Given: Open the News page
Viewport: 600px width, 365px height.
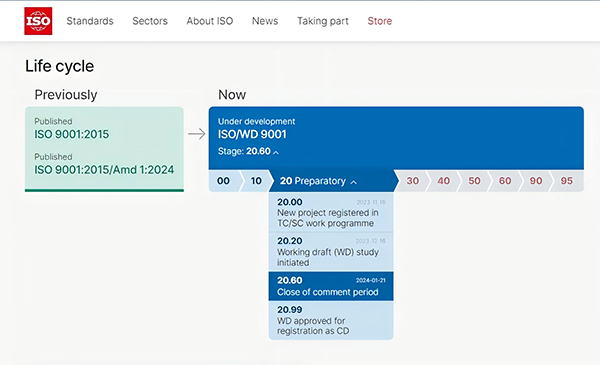Looking at the screenshot, I should tap(265, 21).
